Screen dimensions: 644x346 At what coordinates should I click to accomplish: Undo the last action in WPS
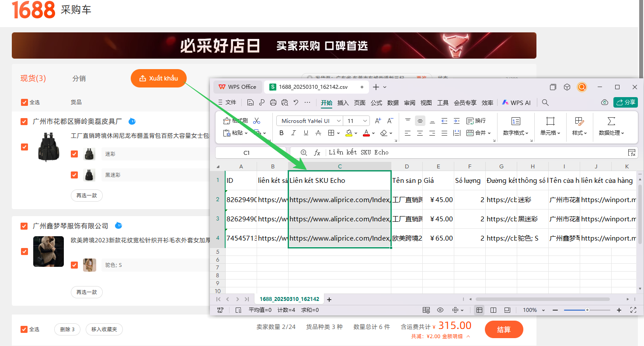pos(296,102)
